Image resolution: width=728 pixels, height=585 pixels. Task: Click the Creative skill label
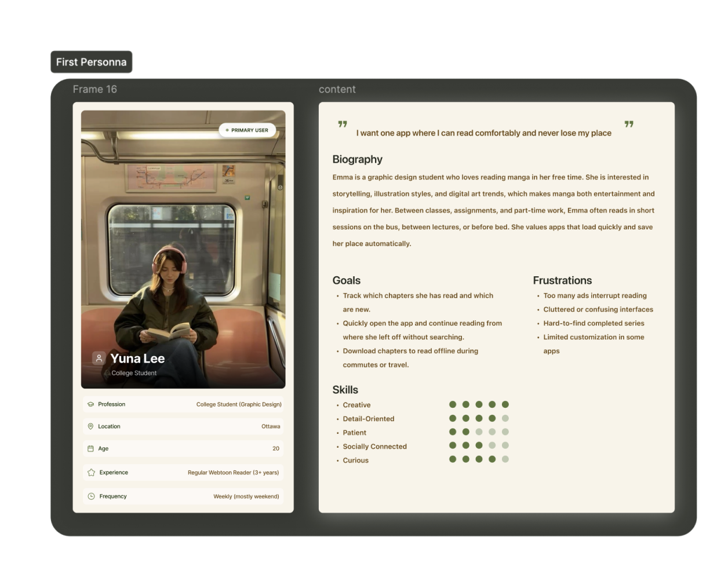(356, 405)
